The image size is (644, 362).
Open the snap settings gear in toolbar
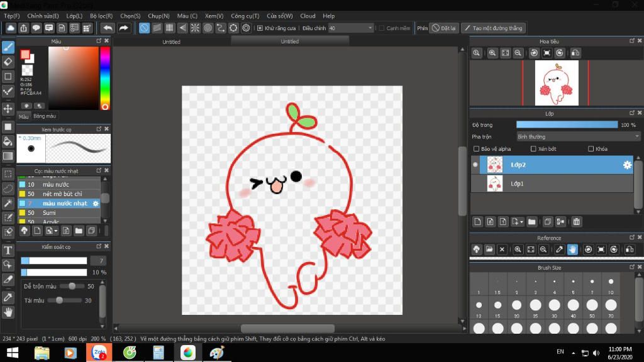[246, 28]
